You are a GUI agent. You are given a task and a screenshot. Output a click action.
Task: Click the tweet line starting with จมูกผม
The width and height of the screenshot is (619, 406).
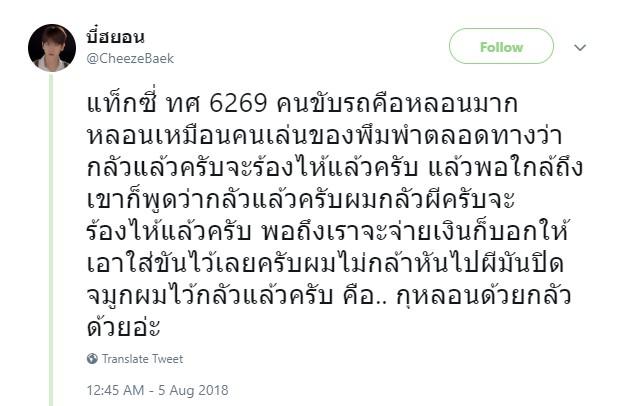[328, 295]
